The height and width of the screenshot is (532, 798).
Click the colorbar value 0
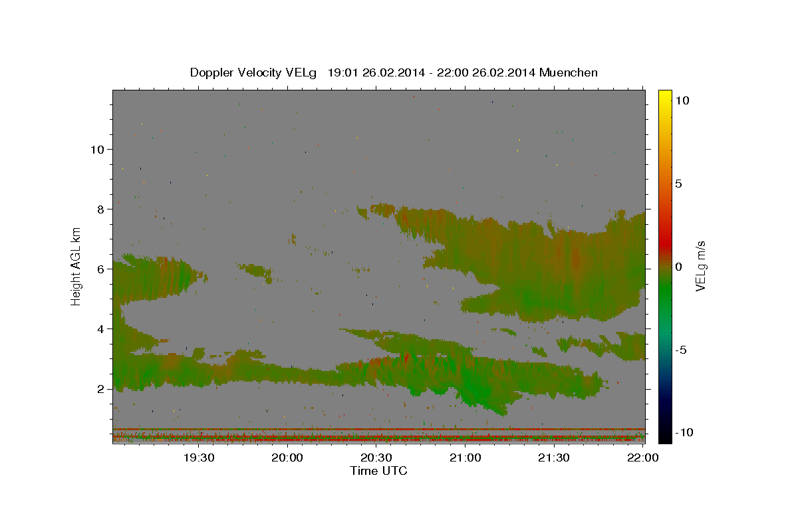point(678,267)
